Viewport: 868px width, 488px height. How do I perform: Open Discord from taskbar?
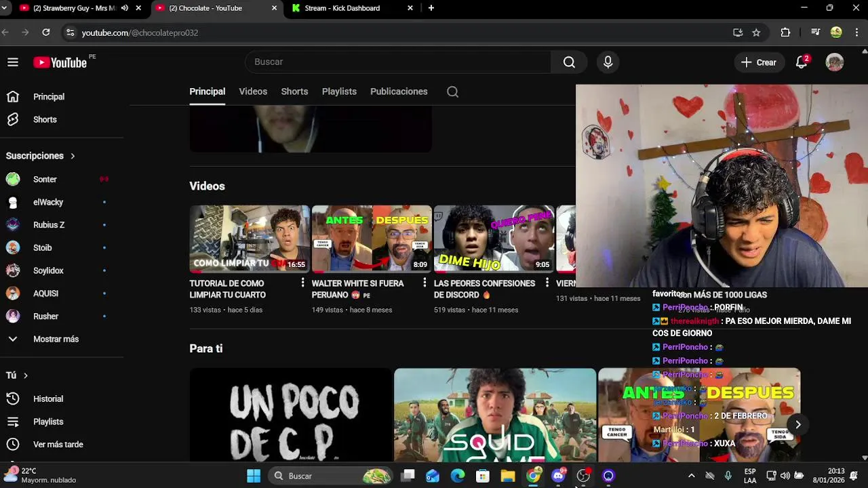tap(558, 476)
